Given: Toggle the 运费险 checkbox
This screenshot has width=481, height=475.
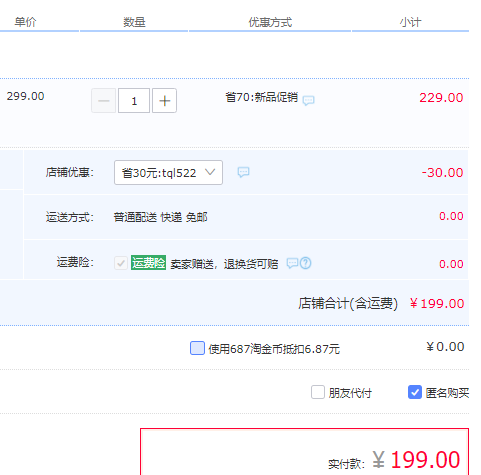Looking at the screenshot, I should [x=121, y=263].
